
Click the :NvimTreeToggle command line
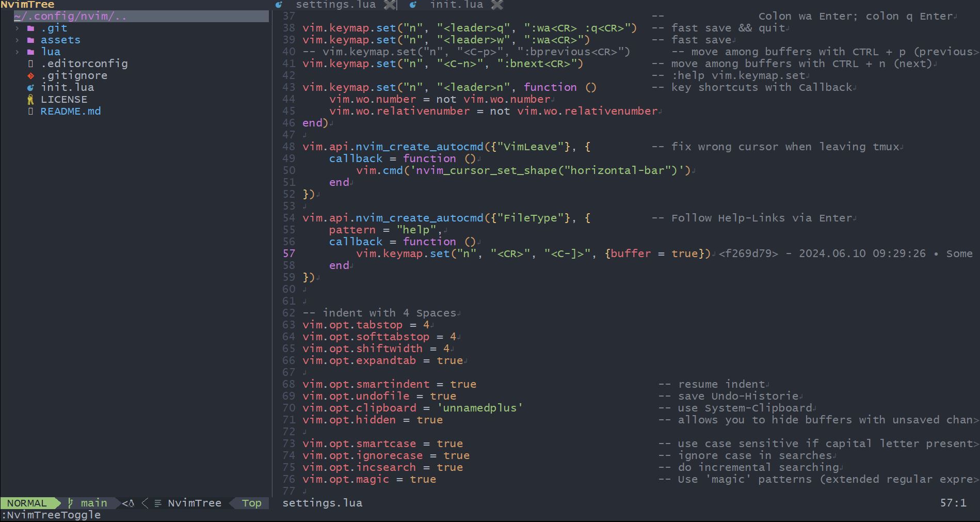tap(51, 515)
